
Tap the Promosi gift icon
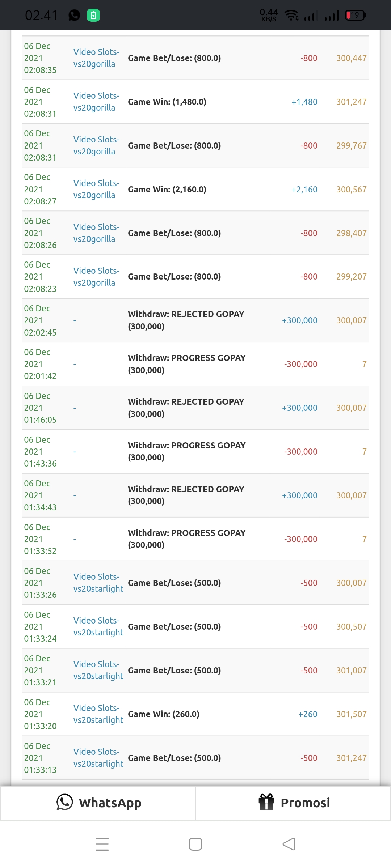(266, 802)
